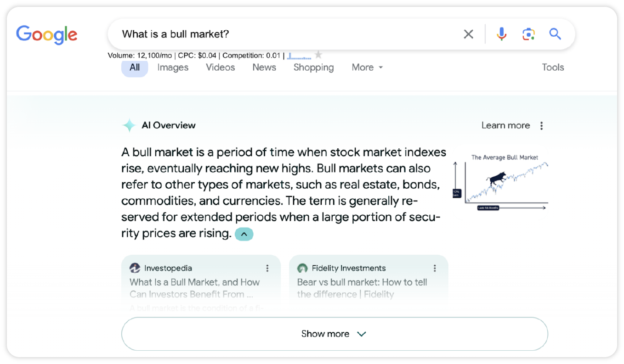This screenshot has height=364, width=624.
Task: Expand the More search filters dropdown
Action: pyautogui.click(x=367, y=67)
